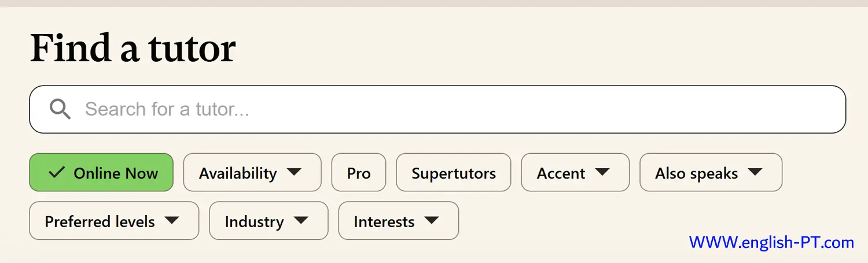Viewport: 868px width, 263px height.
Task: Click the checkmark icon on Online Now
Action: [x=56, y=172]
